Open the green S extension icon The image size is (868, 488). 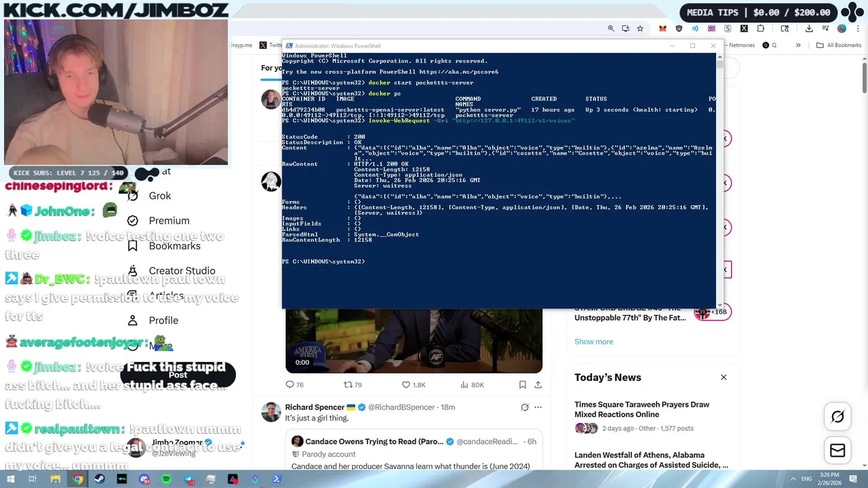tap(728, 28)
